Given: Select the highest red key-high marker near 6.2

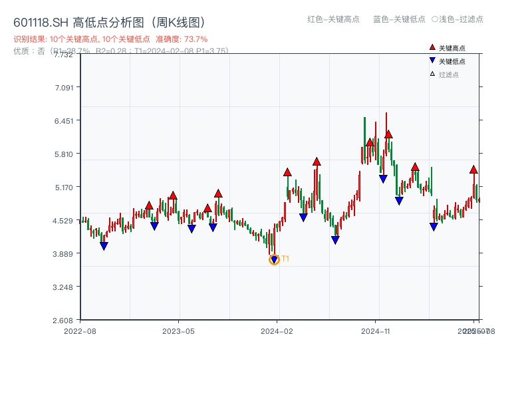Looking at the screenshot, I should 388,134.
